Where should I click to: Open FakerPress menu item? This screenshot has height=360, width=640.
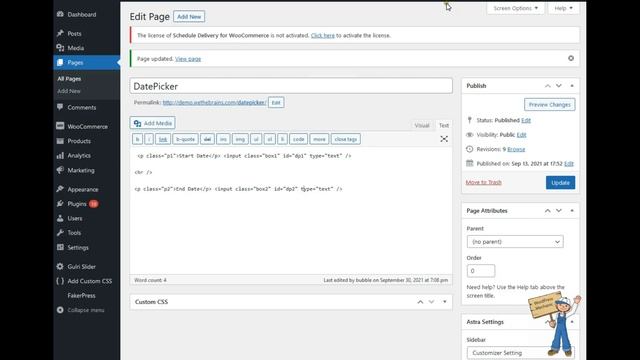click(x=81, y=296)
